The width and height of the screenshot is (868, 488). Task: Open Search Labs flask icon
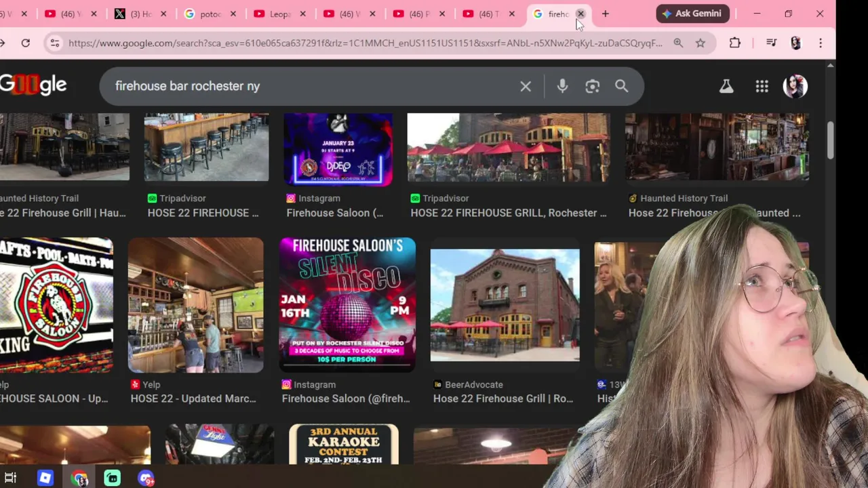(x=726, y=86)
